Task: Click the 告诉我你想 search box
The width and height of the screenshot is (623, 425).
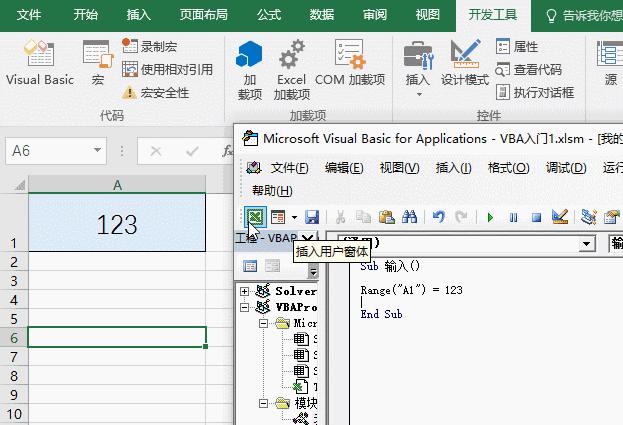Action: [584, 16]
